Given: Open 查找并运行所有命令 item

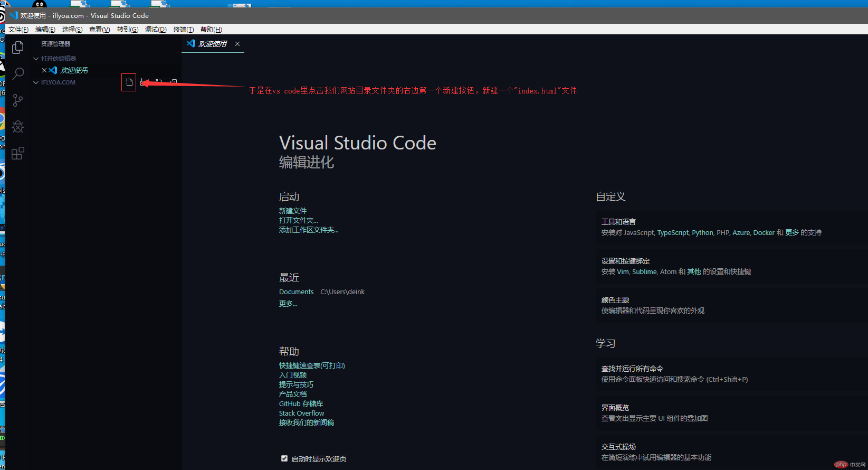Looking at the screenshot, I should pos(731,374).
